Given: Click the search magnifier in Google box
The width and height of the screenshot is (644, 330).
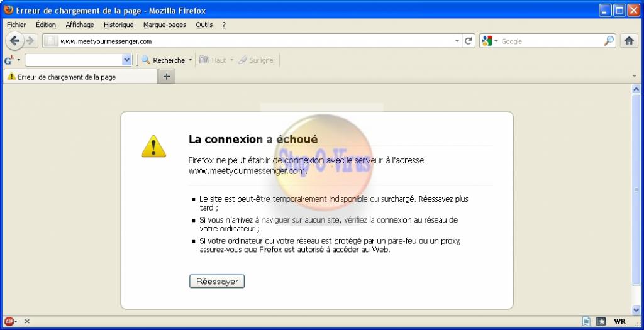Looking at the screenshot, I should pyautogui.click(x=609, y=41).
